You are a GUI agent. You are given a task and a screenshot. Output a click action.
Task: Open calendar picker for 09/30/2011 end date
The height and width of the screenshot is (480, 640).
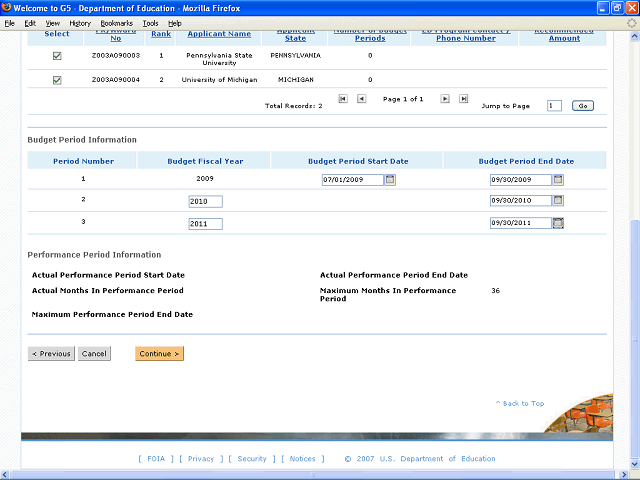559,223
